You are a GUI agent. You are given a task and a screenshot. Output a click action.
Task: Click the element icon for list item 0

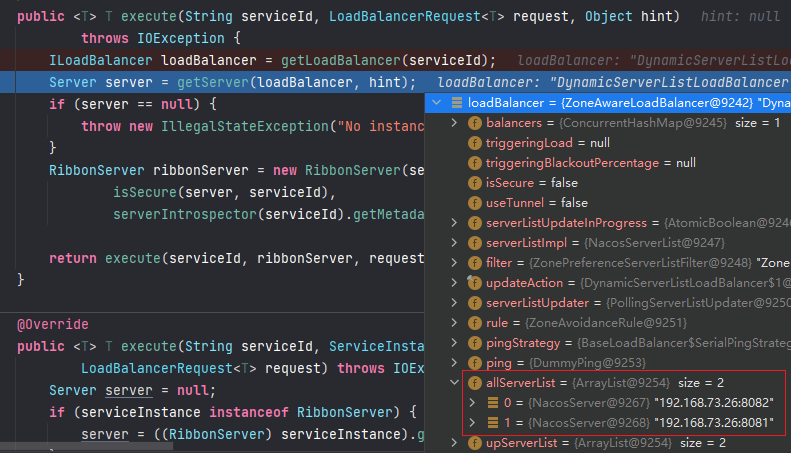pos(492,403)
